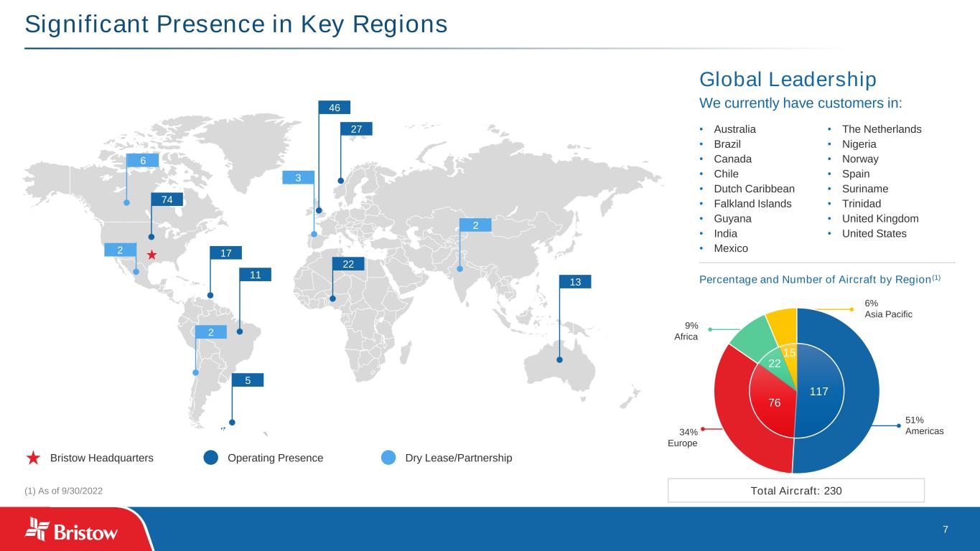980x551 pixels.
Task: Select the flag labeled 27 over Norway
Action: 356,129
